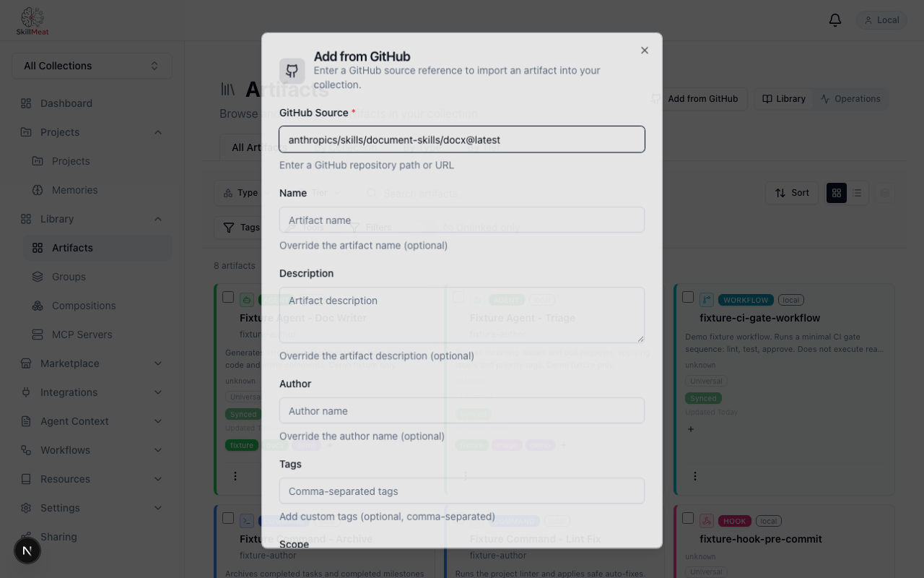Open the Tags filter button
Viewport: 924px width, 578px height.
tap(242, 228)
